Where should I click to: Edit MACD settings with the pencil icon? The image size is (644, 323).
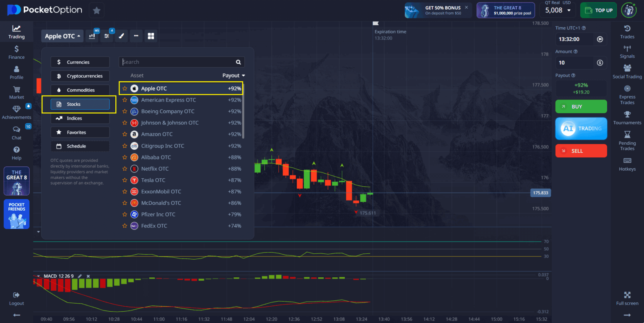[x=80, y=276]
